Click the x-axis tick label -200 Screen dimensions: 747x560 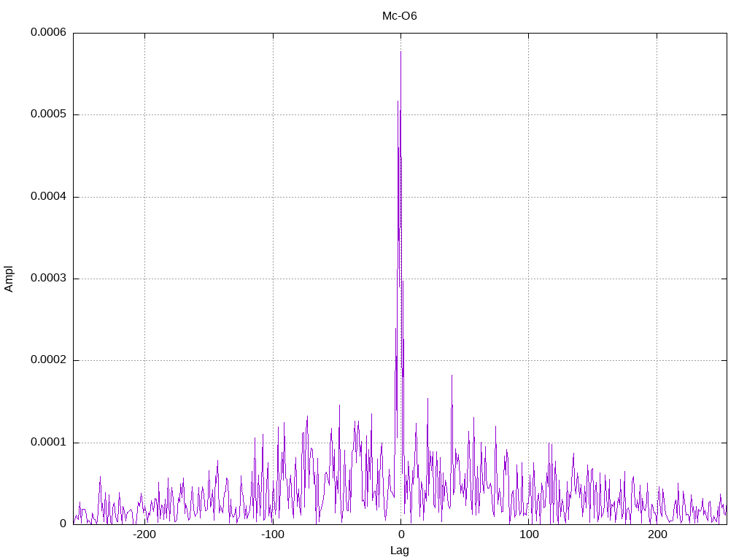point(144,534)
